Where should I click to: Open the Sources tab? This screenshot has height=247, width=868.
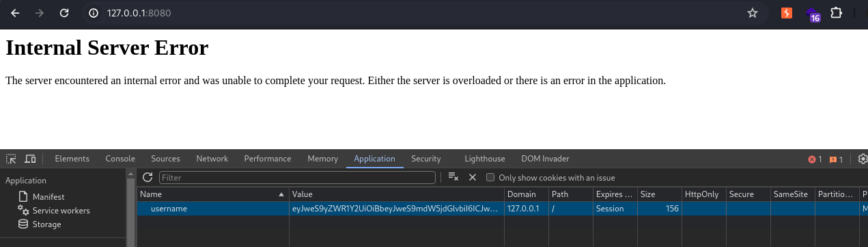[x=165, y=159]
